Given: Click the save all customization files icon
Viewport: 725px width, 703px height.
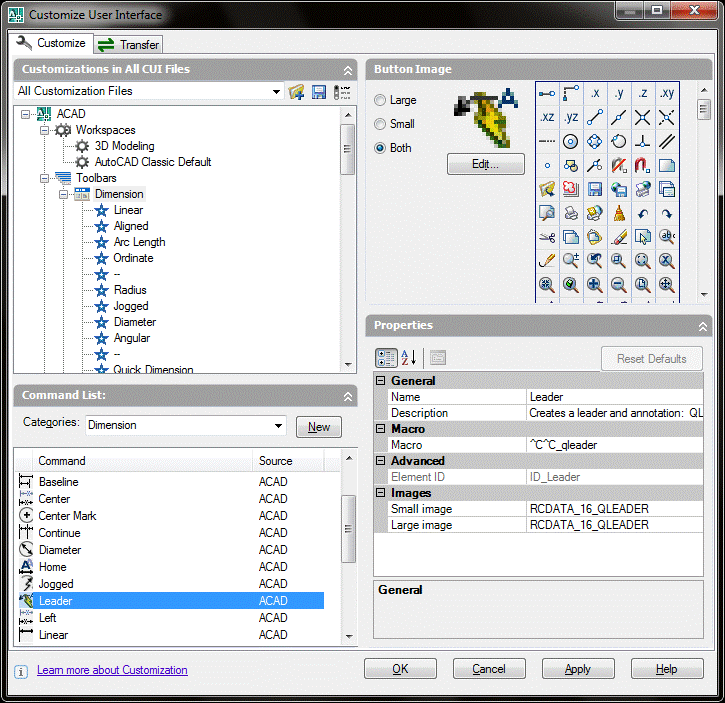Looking at the screenshot, I should click(x=319, y=92).
